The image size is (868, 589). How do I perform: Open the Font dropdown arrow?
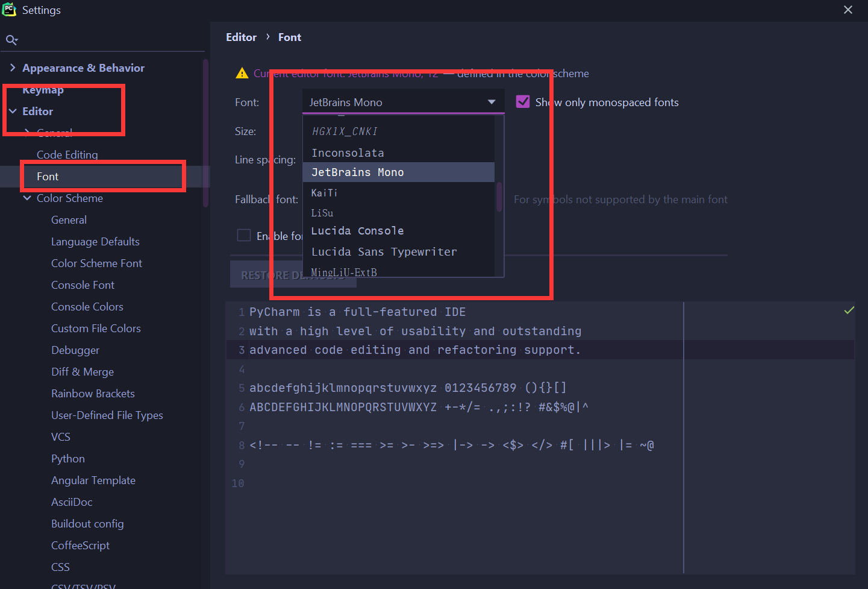pos(492,102)
